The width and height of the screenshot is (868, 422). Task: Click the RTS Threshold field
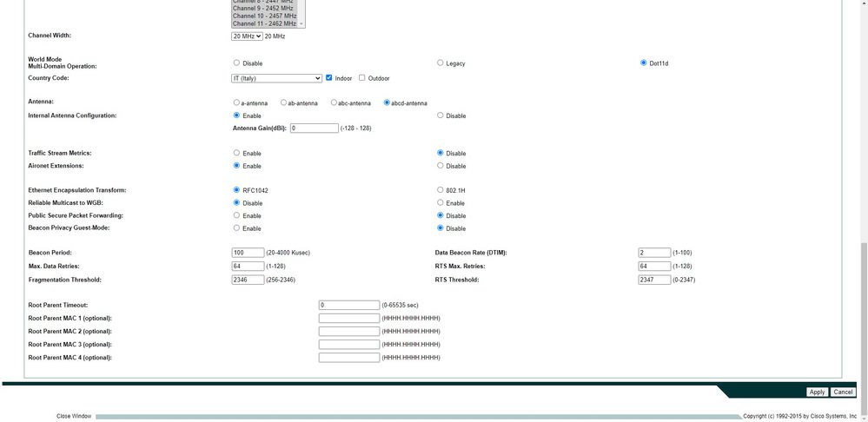(x=654, y=280)
